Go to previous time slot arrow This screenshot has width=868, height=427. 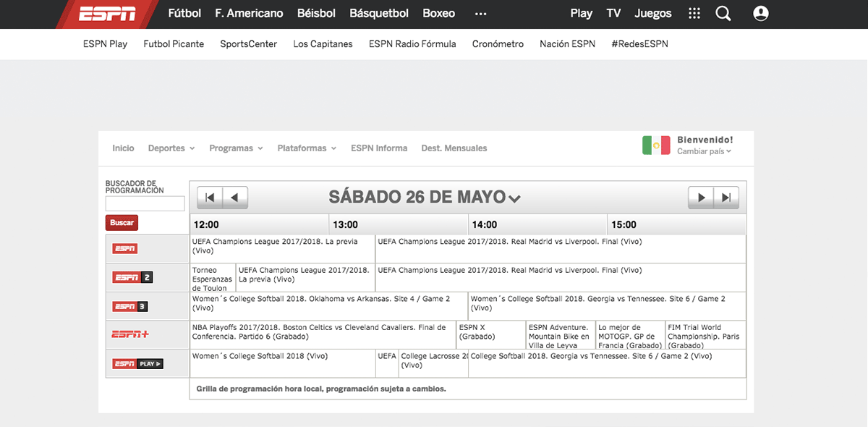click(x=235, y=197)
